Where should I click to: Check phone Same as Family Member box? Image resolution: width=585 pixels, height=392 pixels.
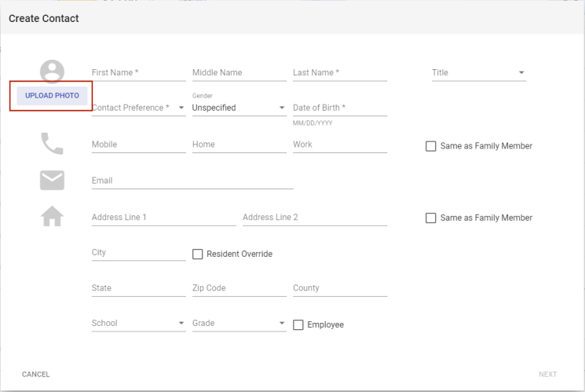(430, 146)
